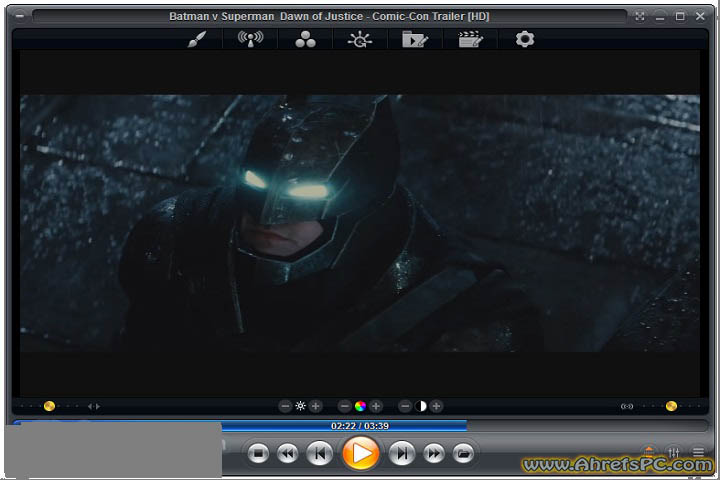This screenshot has width=720, height=480.
Task: Click the Batman video frame
Action: [360, 223]
